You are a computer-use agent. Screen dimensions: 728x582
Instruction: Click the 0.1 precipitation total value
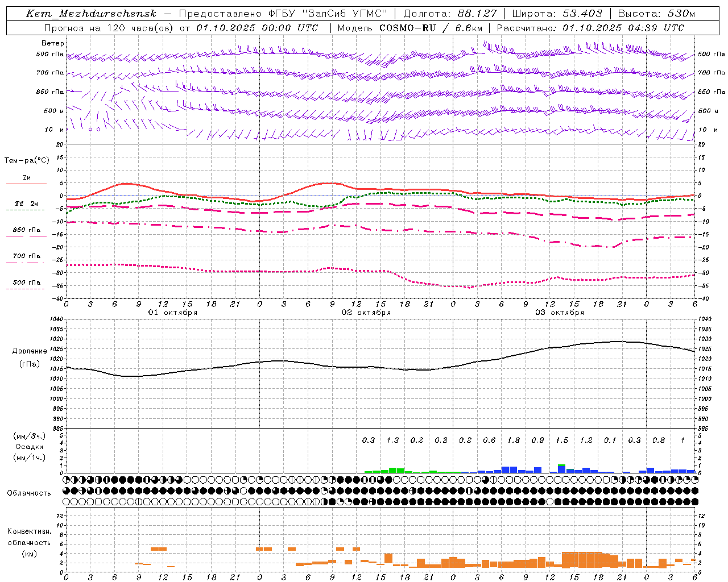[610, 440]
